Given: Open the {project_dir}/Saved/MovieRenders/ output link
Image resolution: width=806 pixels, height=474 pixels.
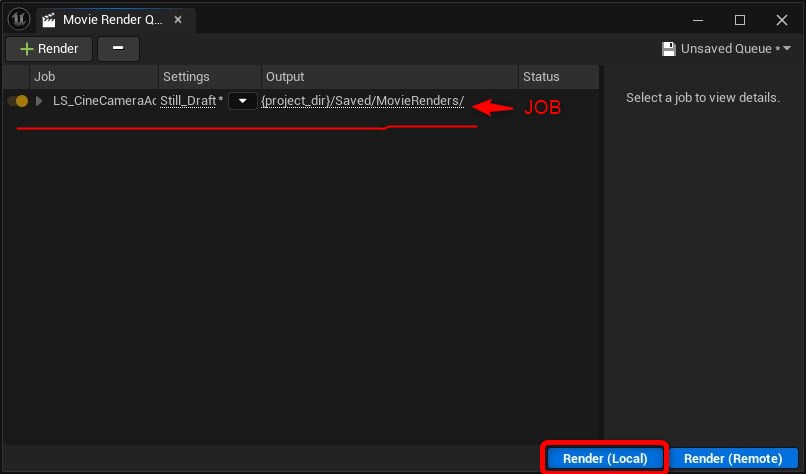Looking at the screenshot, I should coord(363,101).
